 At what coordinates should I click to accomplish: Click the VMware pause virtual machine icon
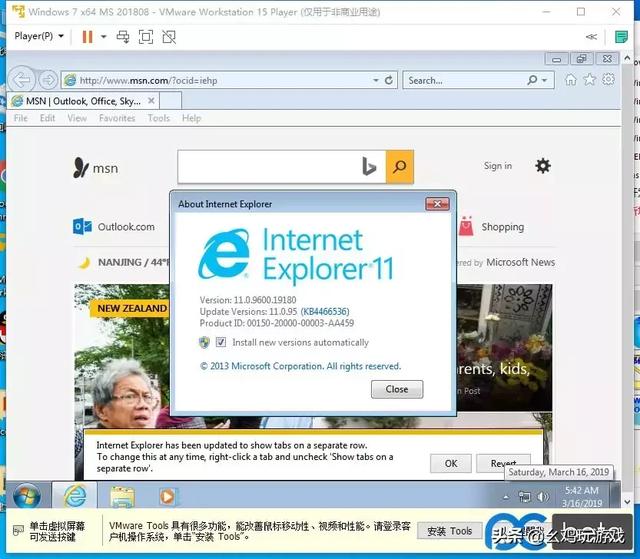pos(87,37)
